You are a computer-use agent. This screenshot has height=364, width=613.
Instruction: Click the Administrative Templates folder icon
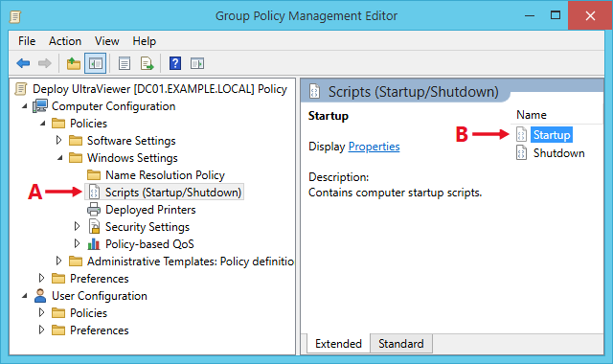[76, 261]
